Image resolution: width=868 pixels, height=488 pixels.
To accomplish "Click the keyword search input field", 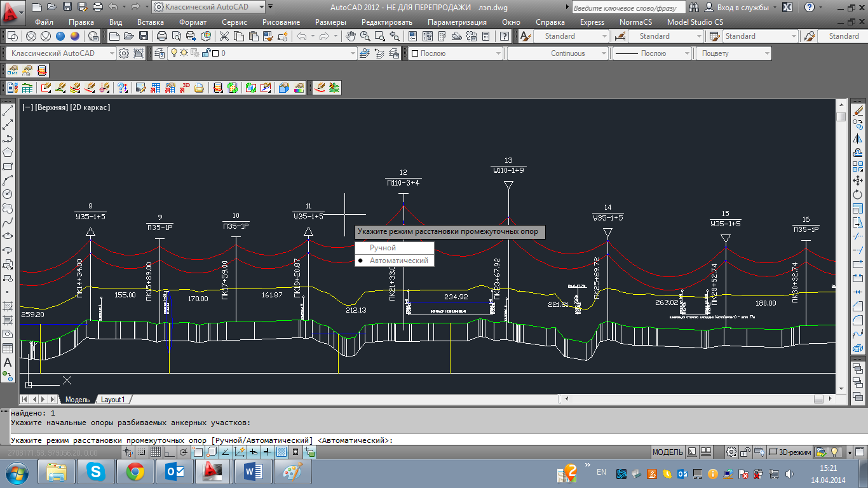I will pyautogui.click(x=628, y=8).
